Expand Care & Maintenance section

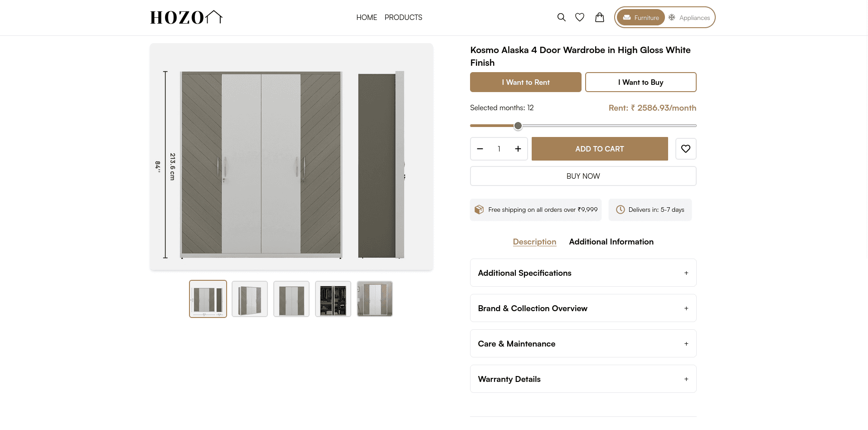583,343
